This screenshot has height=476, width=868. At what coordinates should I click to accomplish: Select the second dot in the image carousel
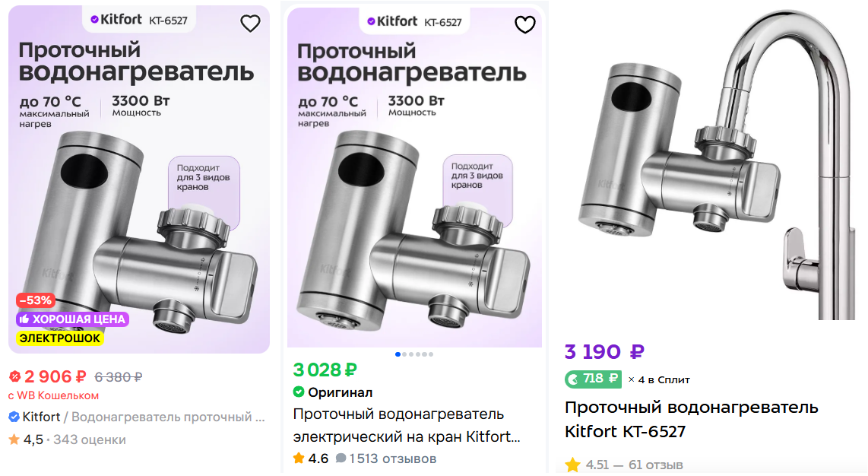pyautogui.click(x=404, y=354)
